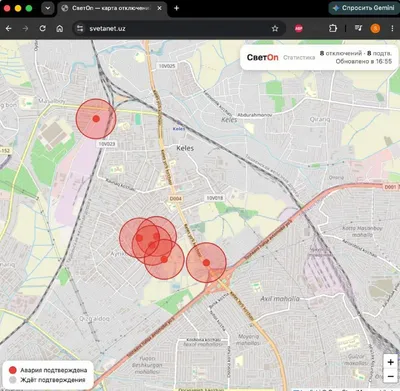Click the D004 road label

175,199
